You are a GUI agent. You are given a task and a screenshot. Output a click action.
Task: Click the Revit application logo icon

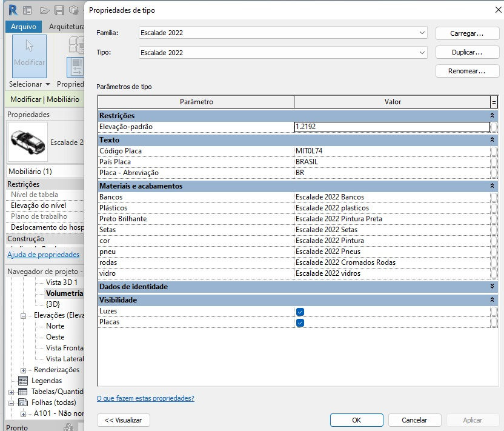coord(13,10)
